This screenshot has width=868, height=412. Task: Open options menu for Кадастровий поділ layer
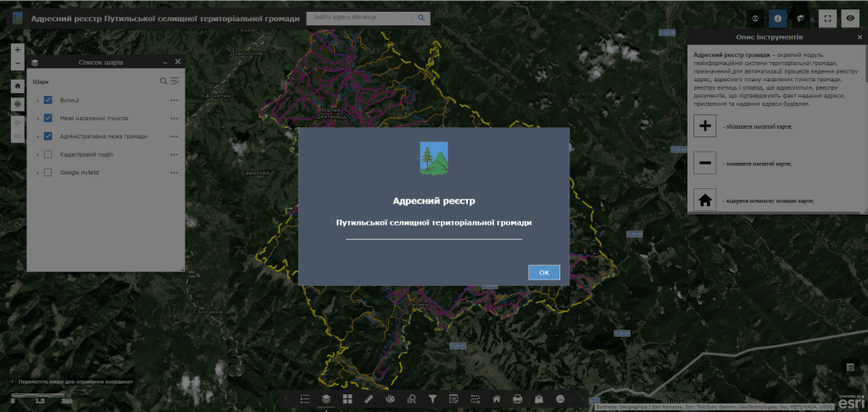click(175, 154)
